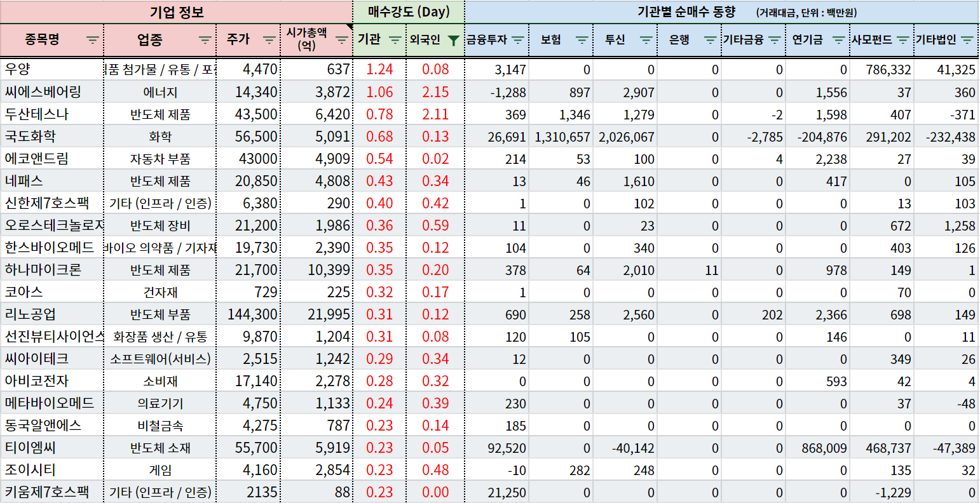Select the 한스바이오메드 stock name cell
Screen dimensions: 980x503
pyautogui.click(x=52, y=247)
